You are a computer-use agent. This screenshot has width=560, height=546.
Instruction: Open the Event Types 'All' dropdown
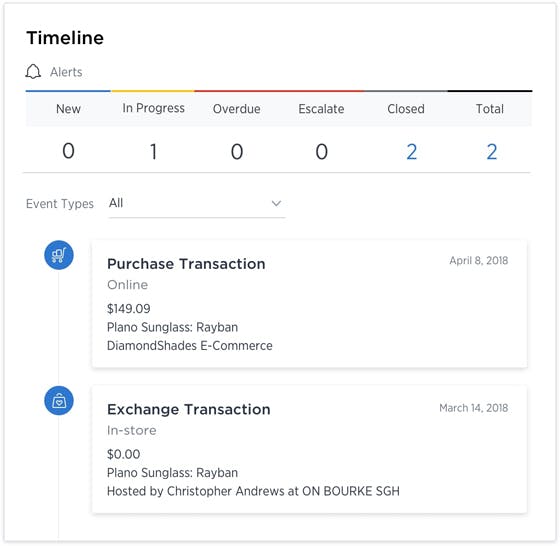(197, 204)
